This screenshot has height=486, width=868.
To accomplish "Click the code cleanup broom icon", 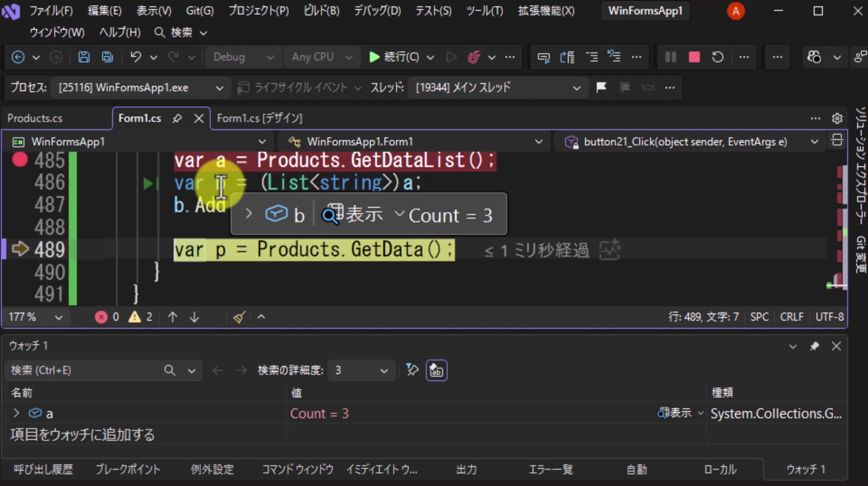I will [239, 317].
